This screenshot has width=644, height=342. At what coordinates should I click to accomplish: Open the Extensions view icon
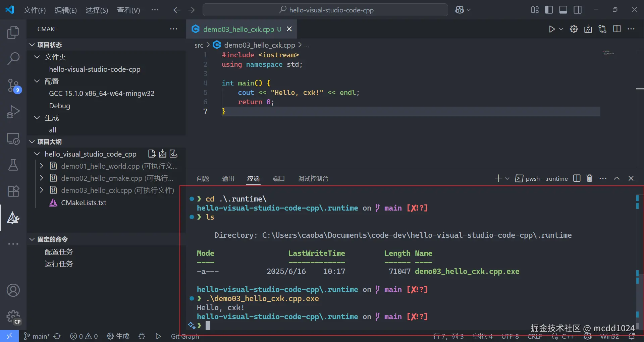point(13,191)
